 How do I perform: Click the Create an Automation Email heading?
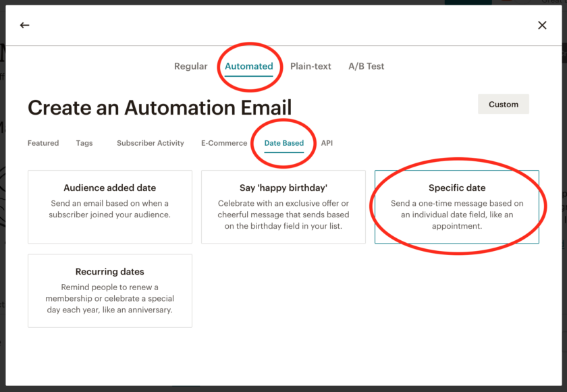click(160, 107)
